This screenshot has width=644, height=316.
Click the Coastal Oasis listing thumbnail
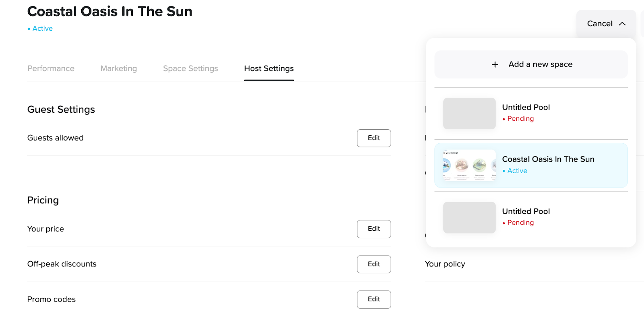469,165
